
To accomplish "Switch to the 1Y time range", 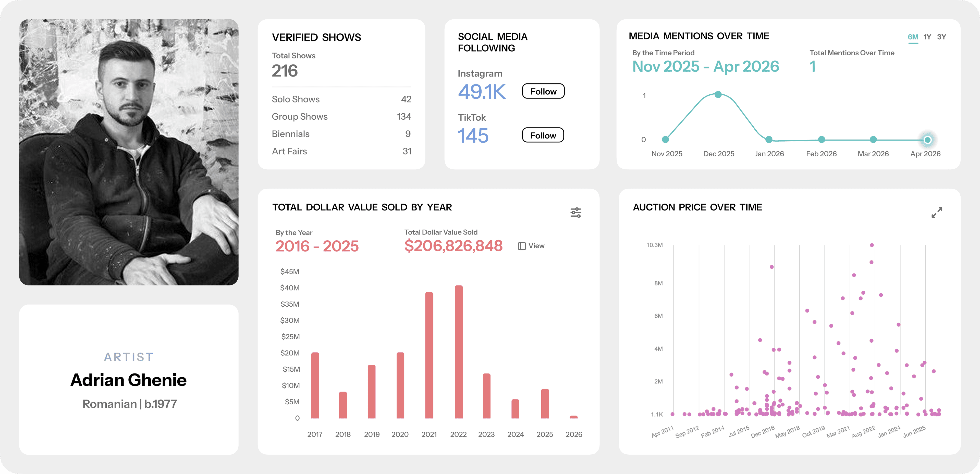I will (927, 37).
